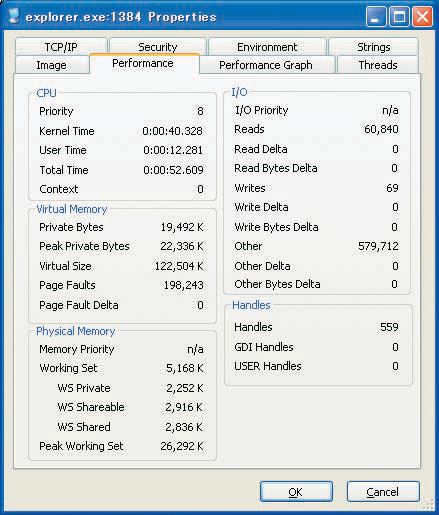Viewport: 439px width, 515px height.
Task: Select the Performance tab
Action: tap(143, 63)
